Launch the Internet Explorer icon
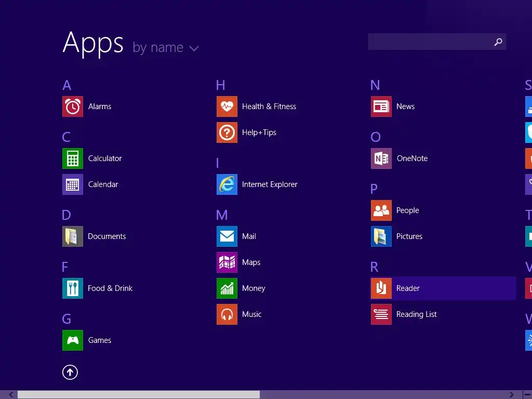The width and height of the screenshot is (532, 399). [x=227, y=184]
